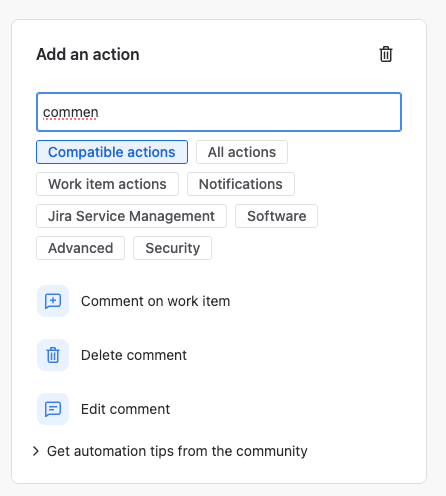Choose the Delete comment action label
The image size is (446, 496).
point(134,355)
